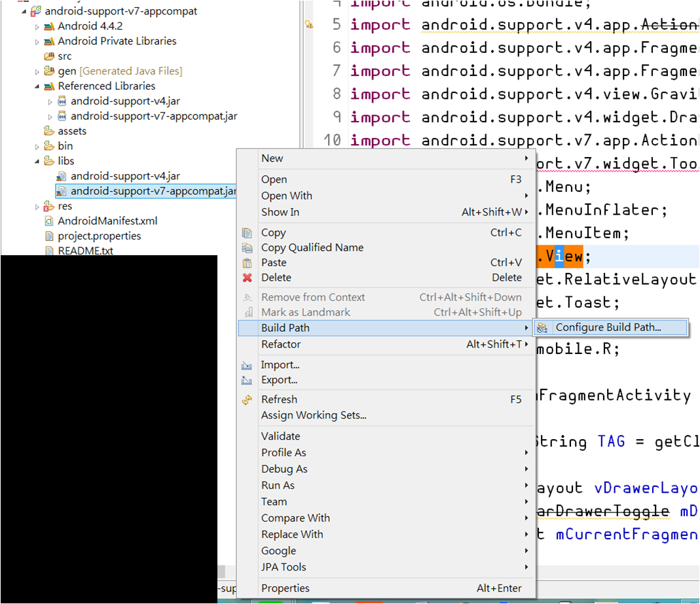The height and width of the screenshot is (604, 700).
Task: Click the Copy icon in context menu
Action: click(247, 233)
